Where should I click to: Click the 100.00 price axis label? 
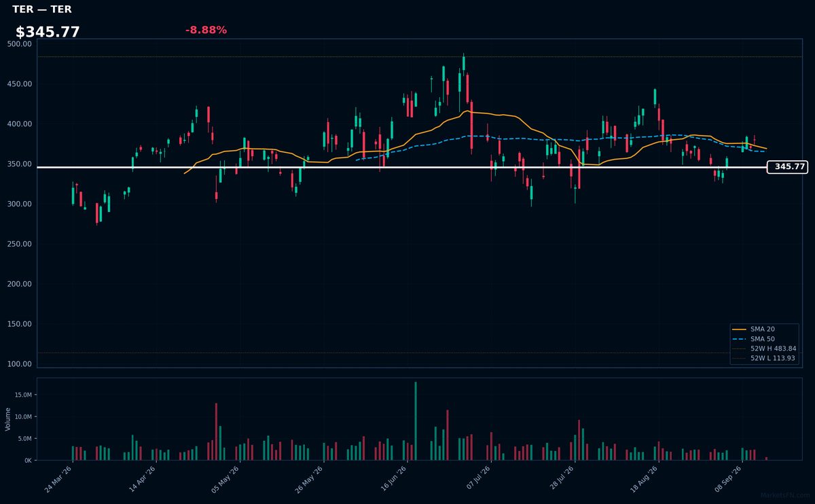pos(19,364)
